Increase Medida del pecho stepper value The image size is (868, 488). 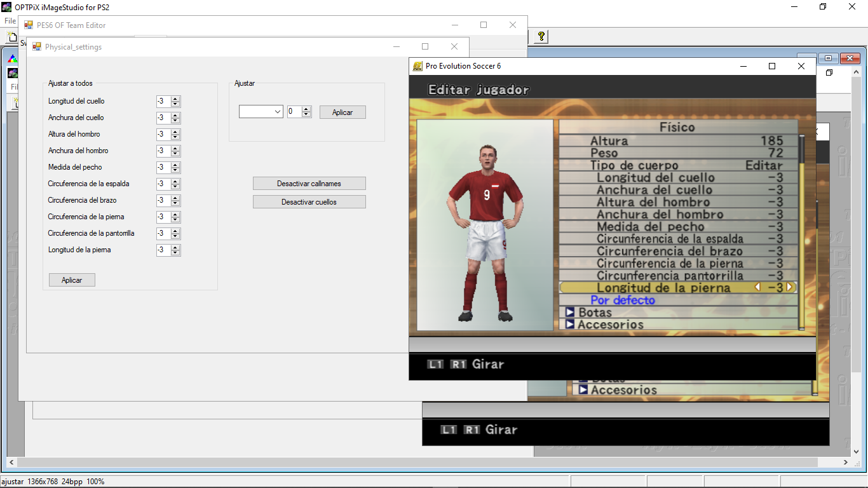pyautogui.click(x=176, y=165)
